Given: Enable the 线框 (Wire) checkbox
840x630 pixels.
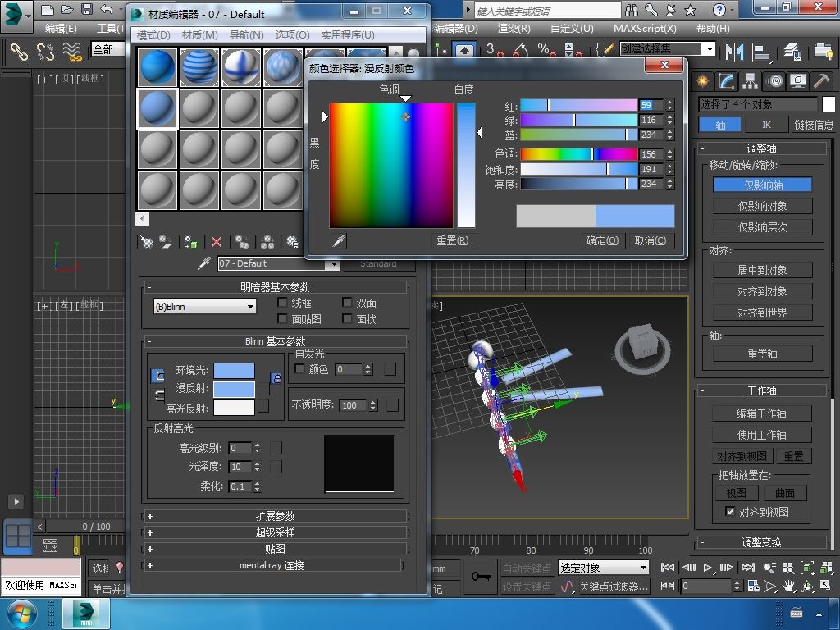Looking at the screenshot, I should point(283,303).
